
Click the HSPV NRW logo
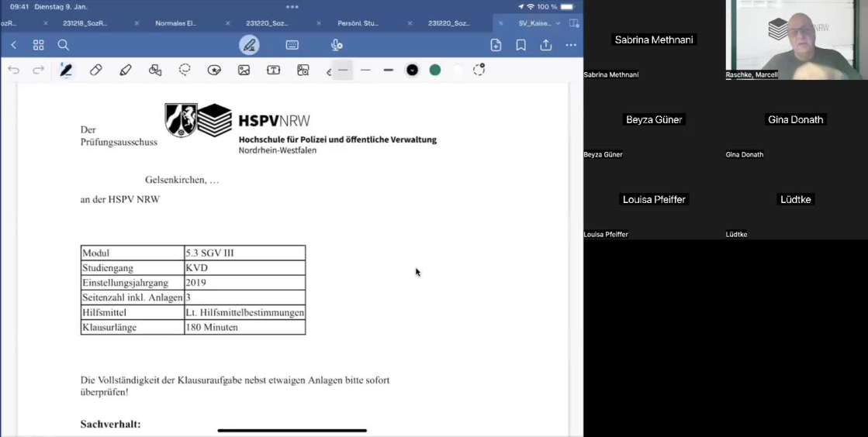coord(301,128)
